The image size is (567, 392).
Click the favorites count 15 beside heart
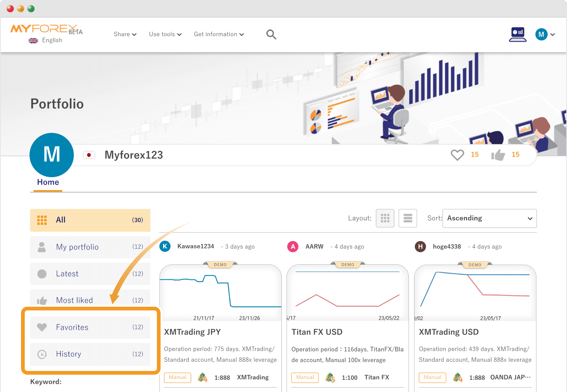point(475,155)
